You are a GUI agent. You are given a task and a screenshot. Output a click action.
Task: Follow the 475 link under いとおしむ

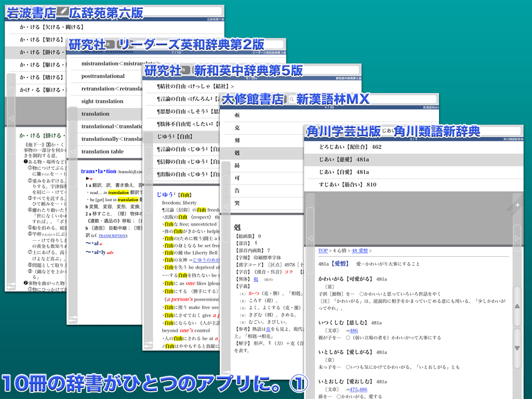click(353, 390)
